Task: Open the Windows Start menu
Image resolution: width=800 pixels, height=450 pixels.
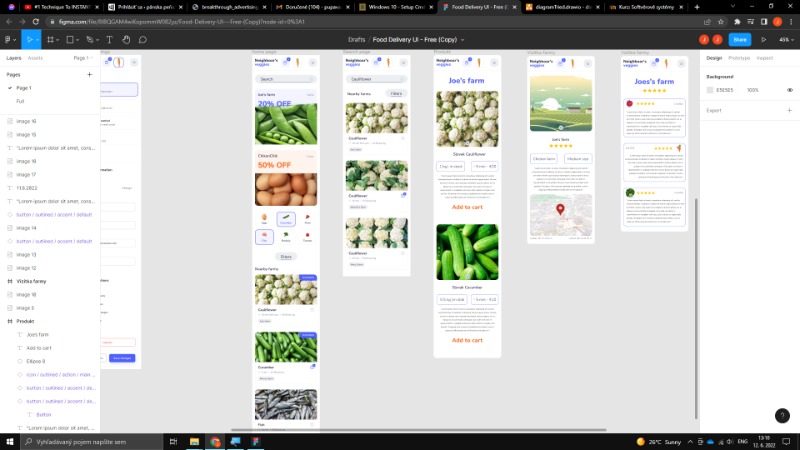Action: tap(10, 441)
